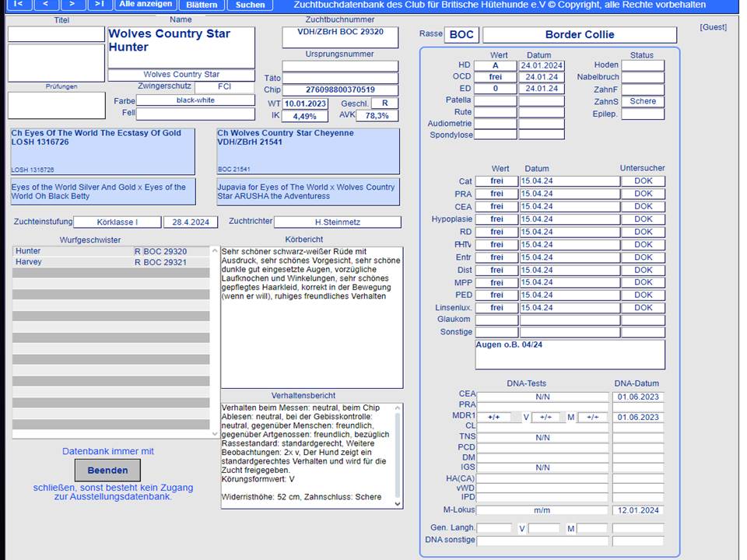Click the Beenden button
The image size is (747, 560).
pos(107,470)
